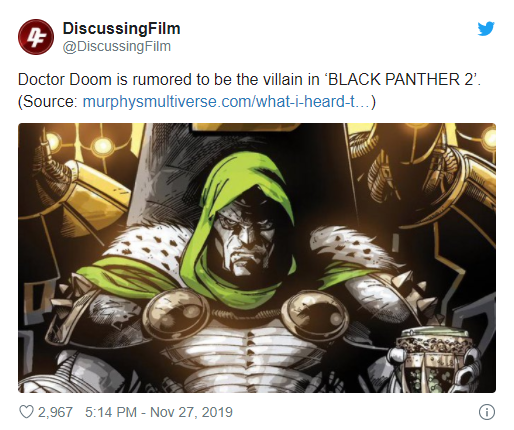Open the Twitter Ads info icon
Screen dimensions: 514x430
pyautogui.click(x=487, y=412)
